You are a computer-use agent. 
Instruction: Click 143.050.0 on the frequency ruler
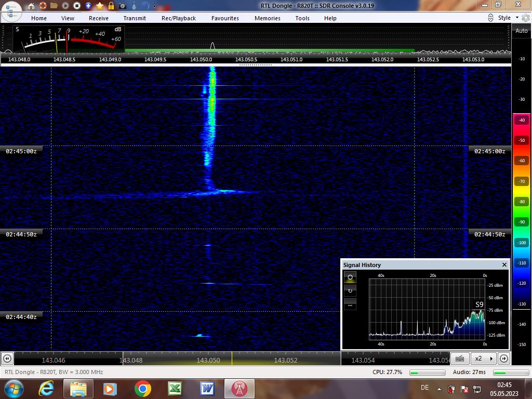point(201,59)
